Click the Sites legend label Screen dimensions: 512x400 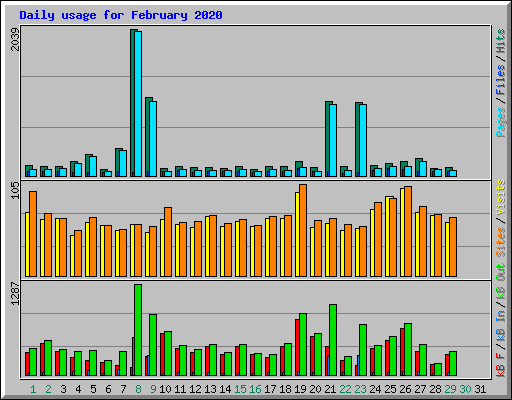click(x=501, y=242)
